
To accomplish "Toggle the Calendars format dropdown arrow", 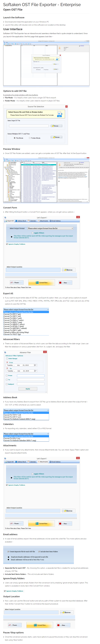I will [48, 434].
